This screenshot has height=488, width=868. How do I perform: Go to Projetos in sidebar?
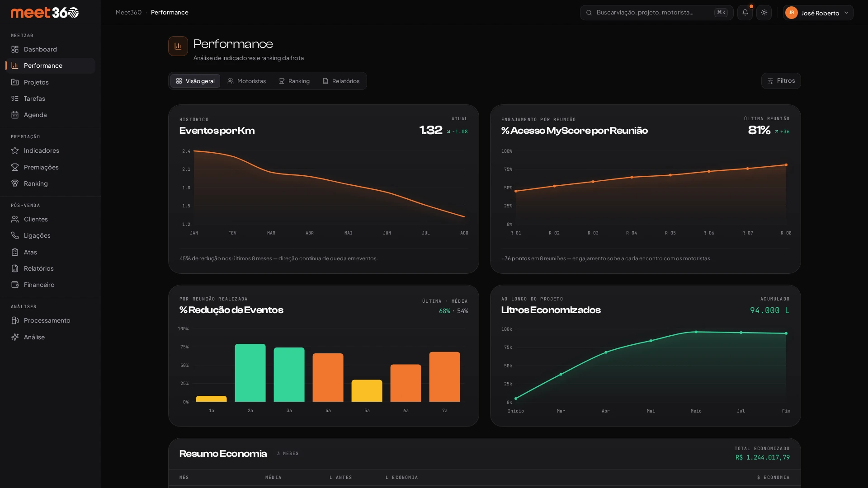click(x=51, y=82)
